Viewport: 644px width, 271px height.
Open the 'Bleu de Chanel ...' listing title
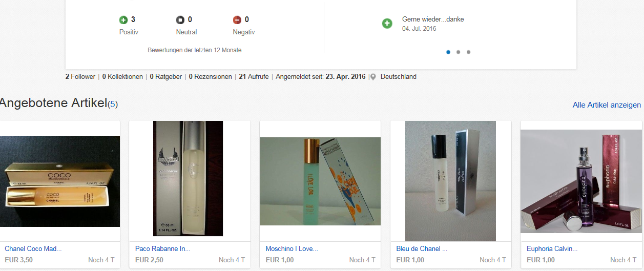click(x=422, y=248)
